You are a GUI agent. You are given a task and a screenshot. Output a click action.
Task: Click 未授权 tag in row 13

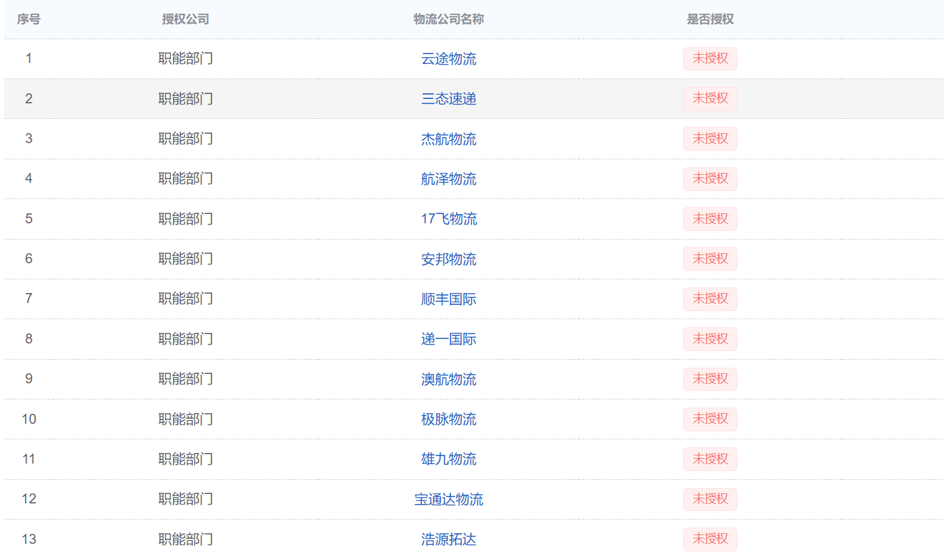(709, 539)
